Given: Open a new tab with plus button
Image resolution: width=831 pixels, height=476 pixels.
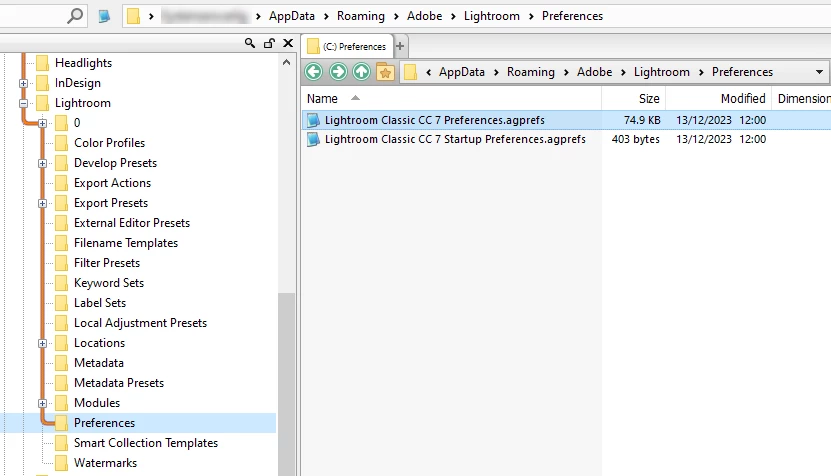Looking at the screenshot, I should [400, 46].
